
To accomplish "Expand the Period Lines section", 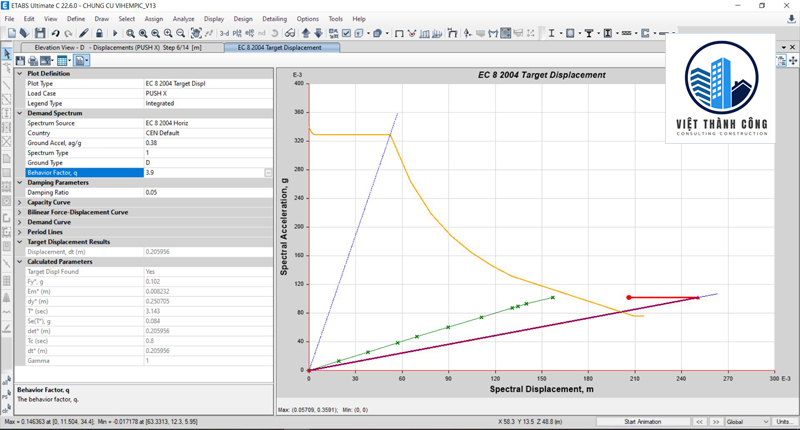I will click(21, 232).
